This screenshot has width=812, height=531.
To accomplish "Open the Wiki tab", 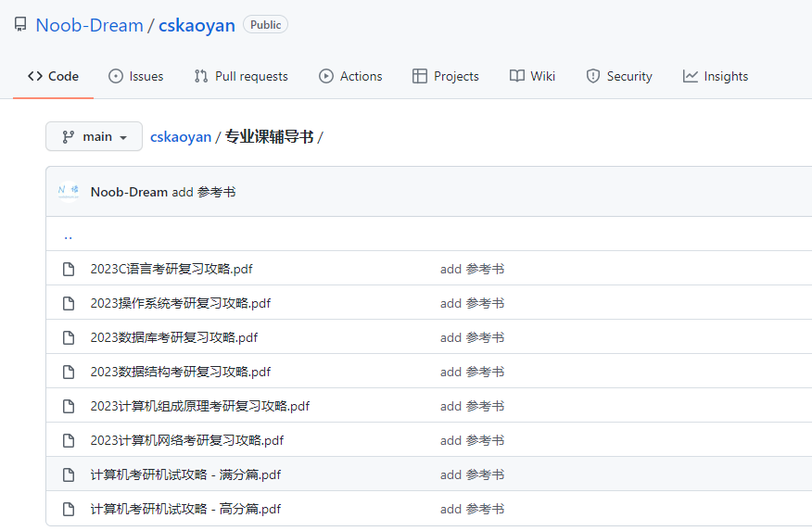I will pos(532,76).
